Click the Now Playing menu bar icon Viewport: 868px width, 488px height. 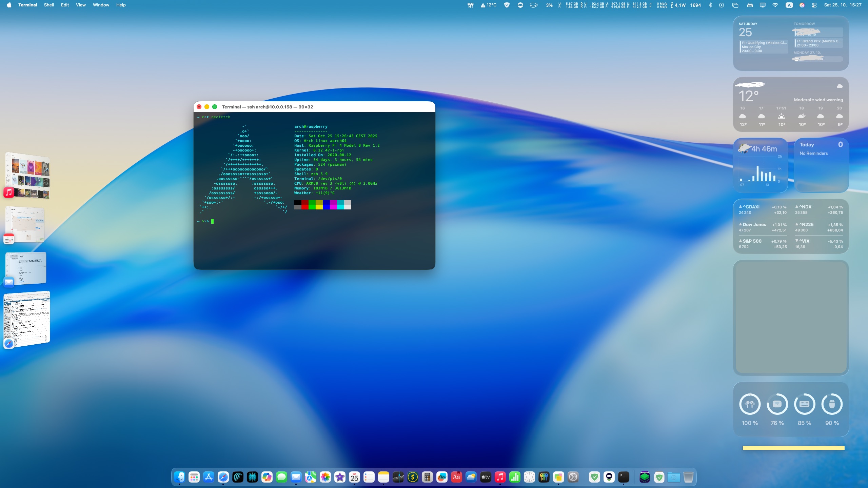[x=722, y=5]
